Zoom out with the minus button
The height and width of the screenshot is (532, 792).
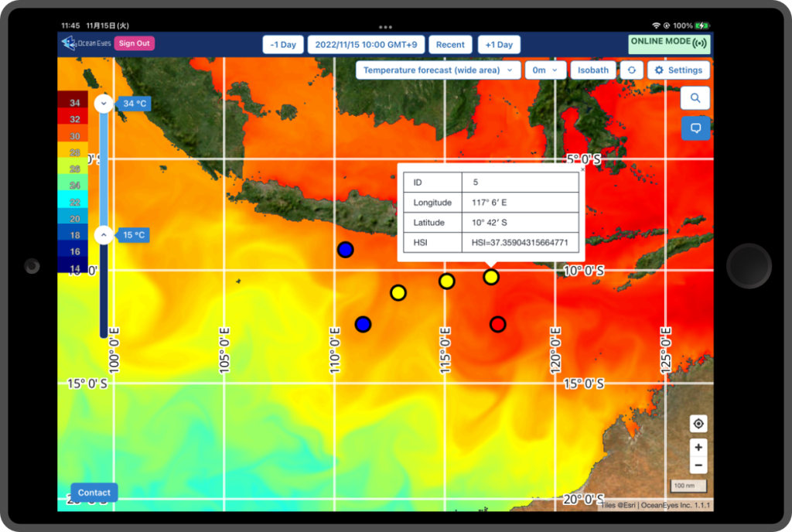(698, 465)
